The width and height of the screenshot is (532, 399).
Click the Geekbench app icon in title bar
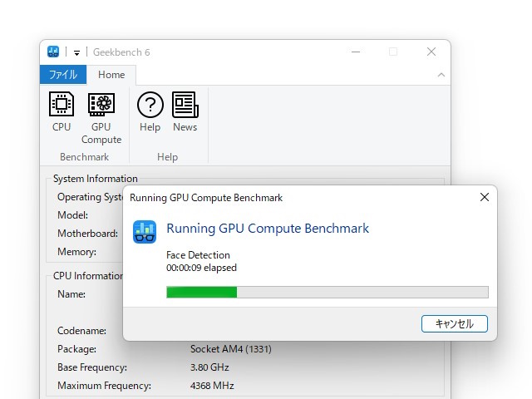click(53, 52)
